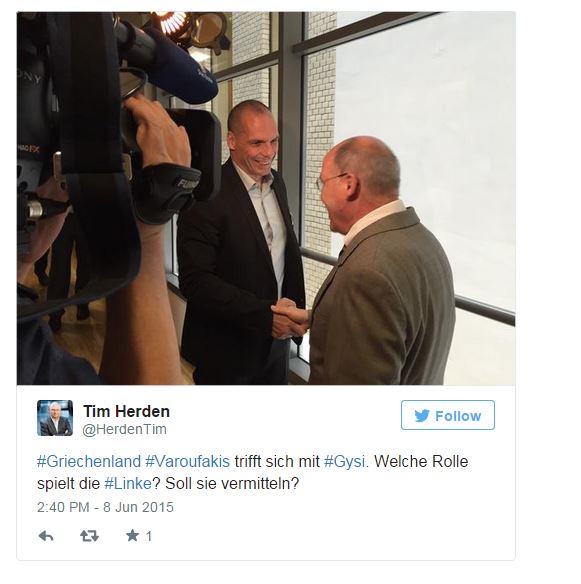Open the #Gysi hashtag

345,462
